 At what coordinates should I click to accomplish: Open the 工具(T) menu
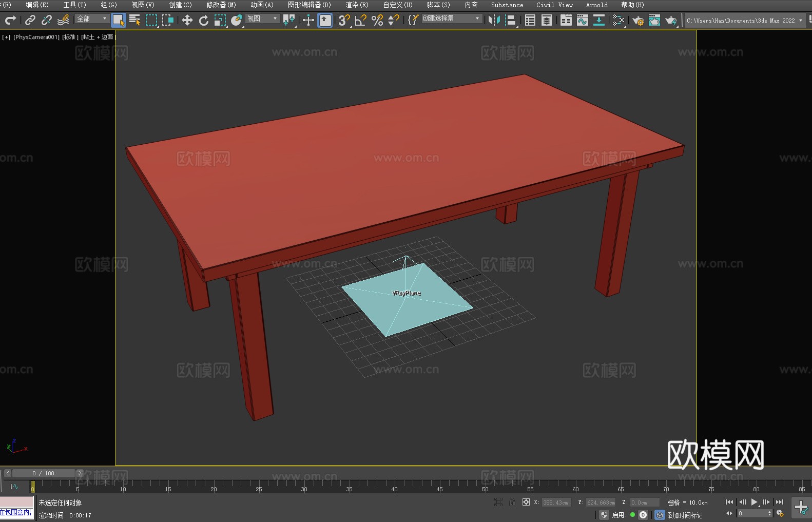point(74,5)
